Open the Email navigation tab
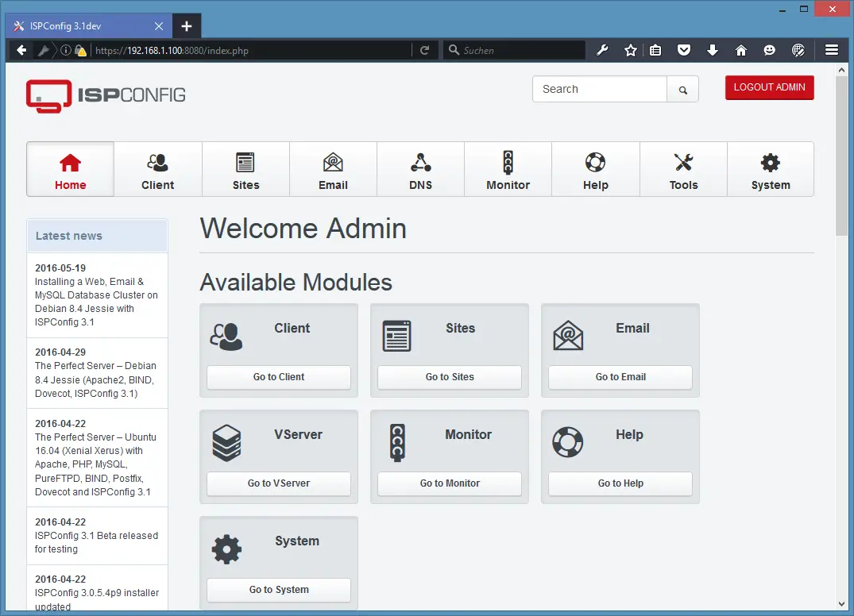The height and width of the screenshot is (616, 854). point(334,169)
